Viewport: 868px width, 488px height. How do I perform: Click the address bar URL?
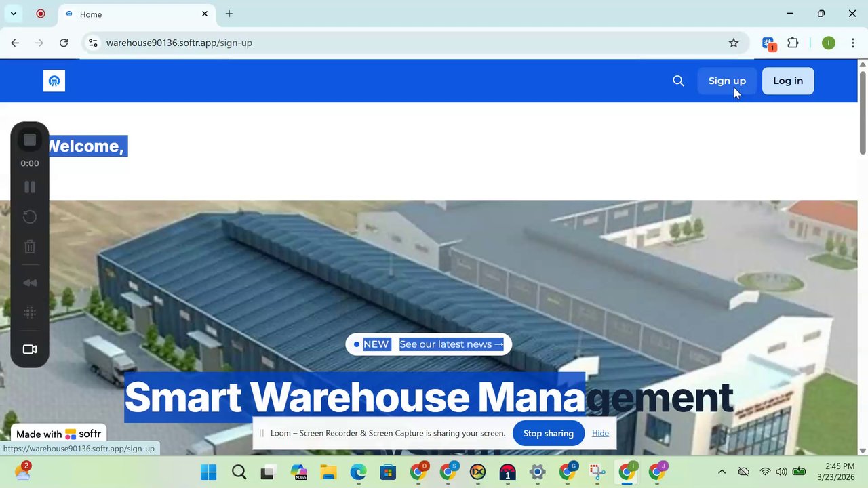click(x=179, y=43)
